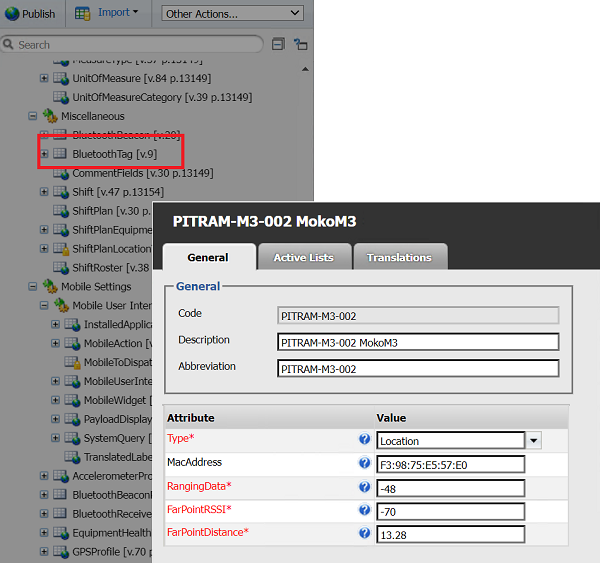Viewport: 600px width, 563px height.
Task: Click the BluetoothTag table icon
Action: (x=60, y=153)
